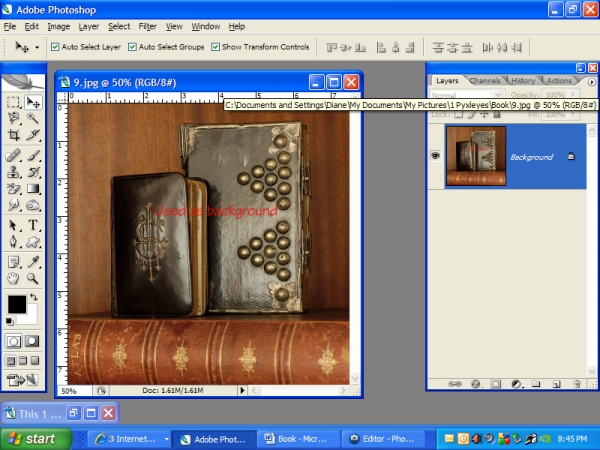Switch to Full Screen mode
The width and height of the screenshot is (600, 450).
click(x=35, y=360)
